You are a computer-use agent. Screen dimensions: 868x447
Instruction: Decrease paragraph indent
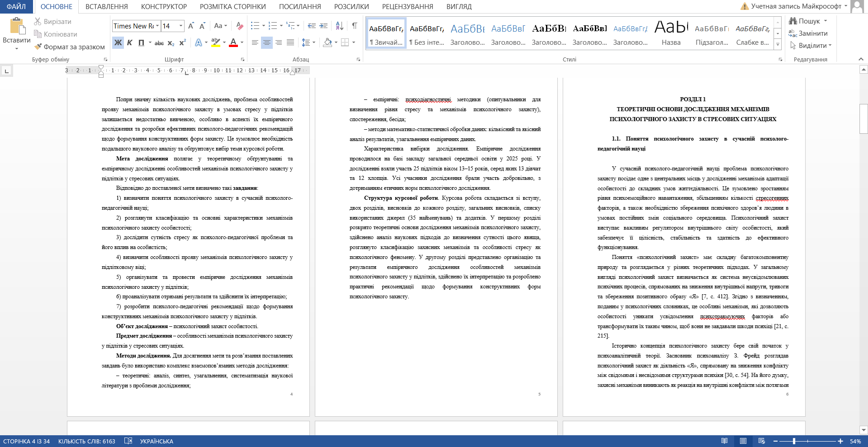(x=312, y=26)
